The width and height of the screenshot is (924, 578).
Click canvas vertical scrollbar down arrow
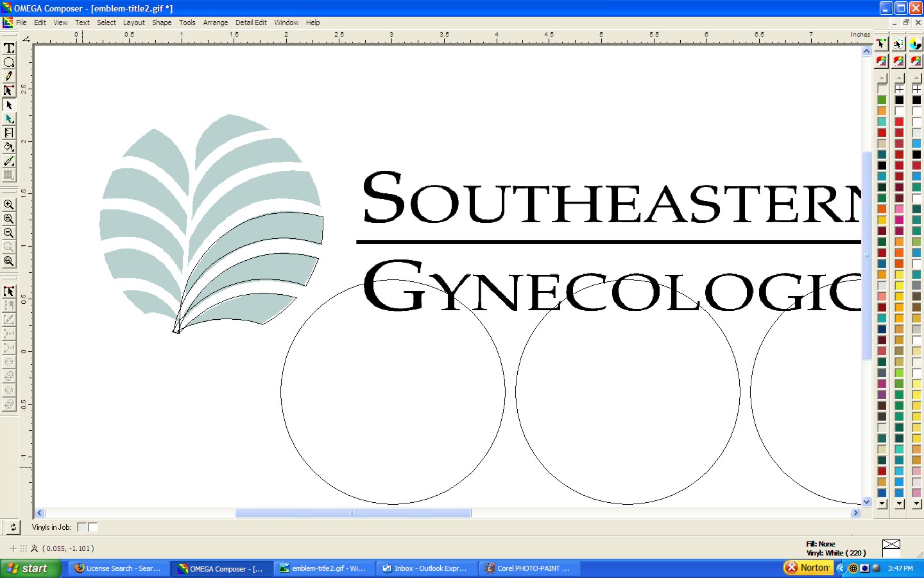(x=867, y=502)
